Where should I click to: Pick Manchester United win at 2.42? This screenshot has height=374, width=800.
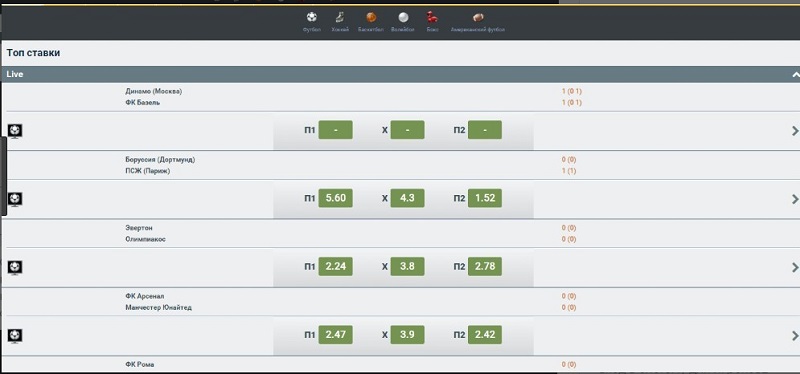coord(485,335)
